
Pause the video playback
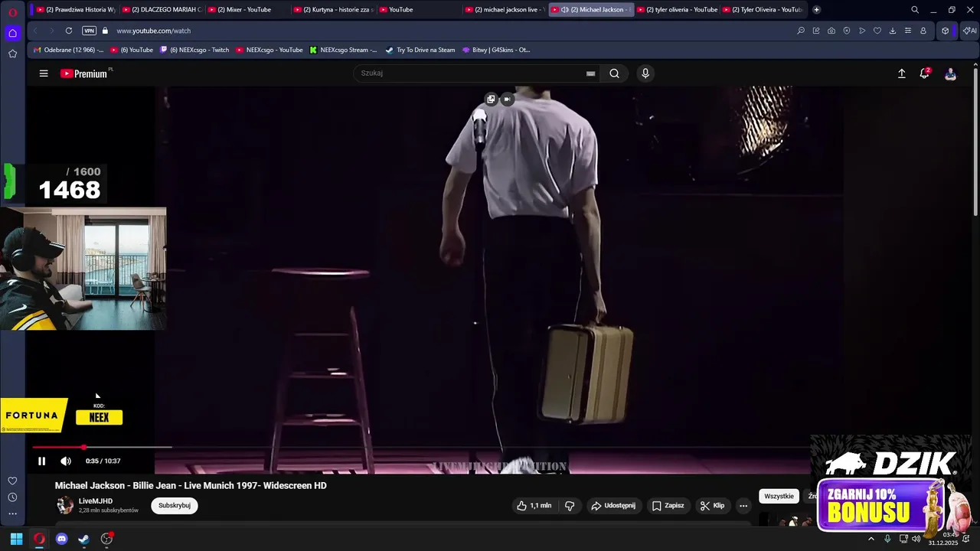(x=41, y=461)
